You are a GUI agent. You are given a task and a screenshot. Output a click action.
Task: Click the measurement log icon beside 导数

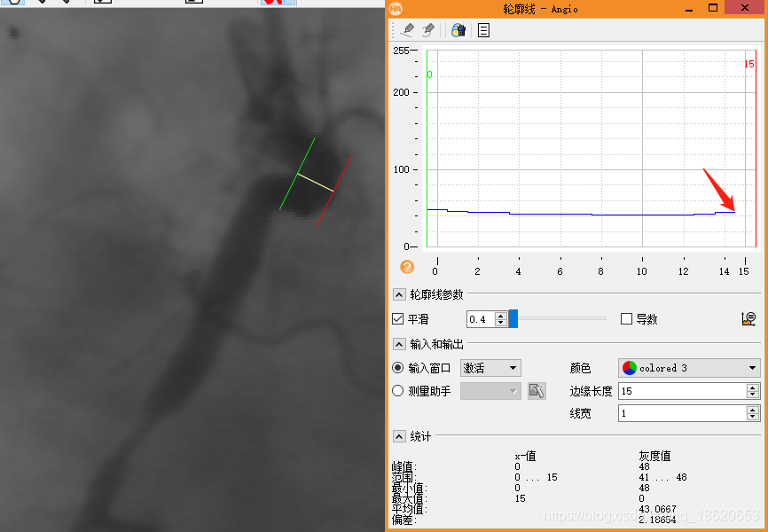click(x=749, y=319)
